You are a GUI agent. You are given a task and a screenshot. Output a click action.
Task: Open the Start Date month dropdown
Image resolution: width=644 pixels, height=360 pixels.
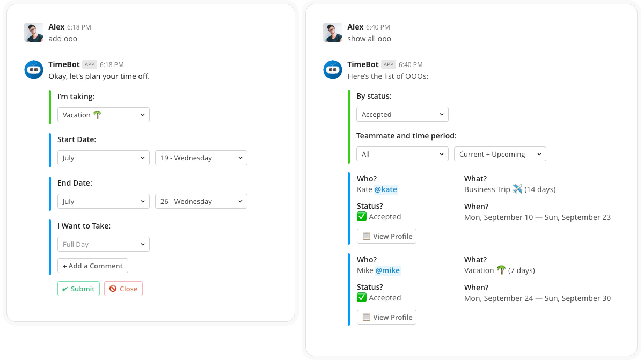tap(104, 158)
